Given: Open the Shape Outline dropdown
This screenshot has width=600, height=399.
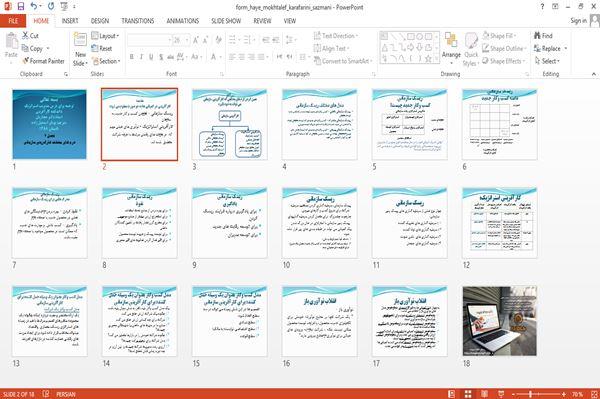Looking at the screenshot, I should [504, 48].
